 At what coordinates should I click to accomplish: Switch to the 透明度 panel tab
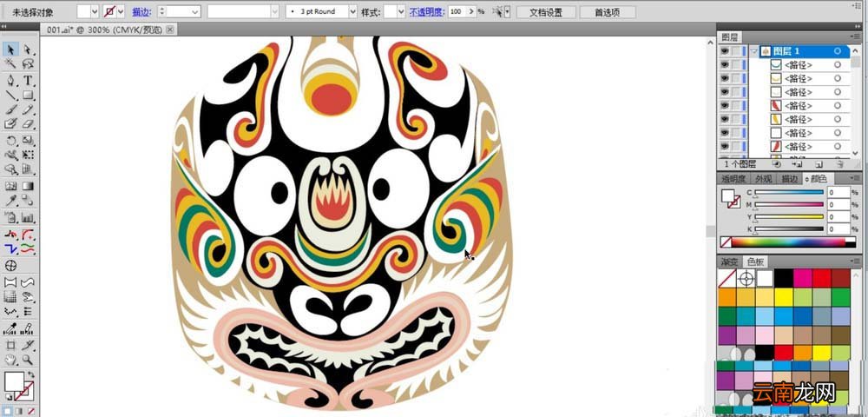(733, 179)
